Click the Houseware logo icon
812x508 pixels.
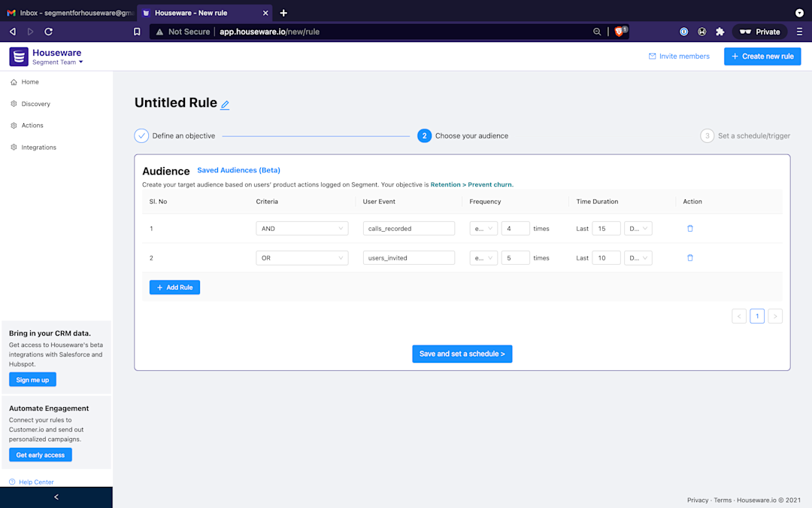click(19, 56)
